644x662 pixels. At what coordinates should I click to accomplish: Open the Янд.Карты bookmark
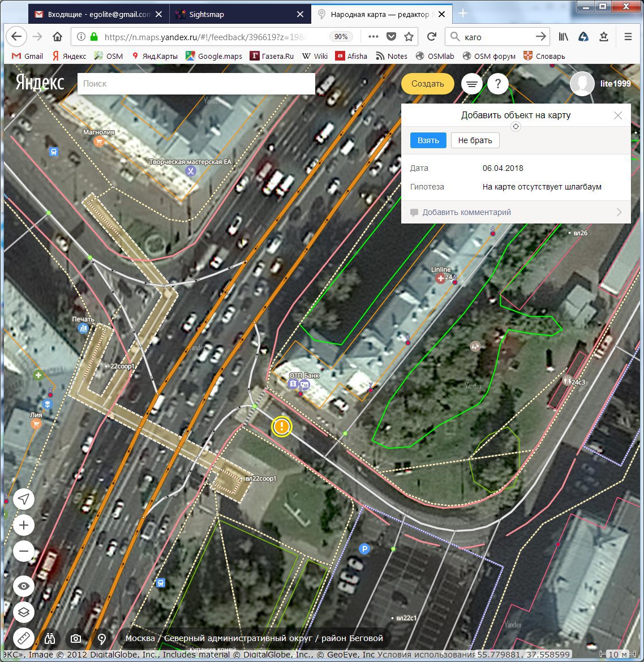[154, 56]
